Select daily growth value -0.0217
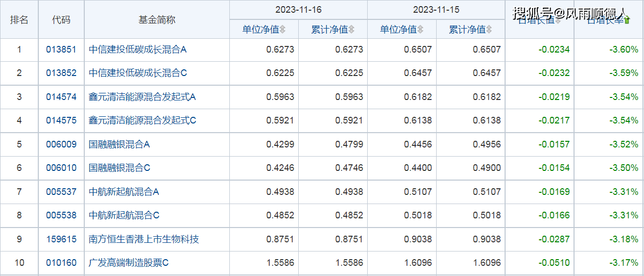Screen dimensions: 644x276 554,120
